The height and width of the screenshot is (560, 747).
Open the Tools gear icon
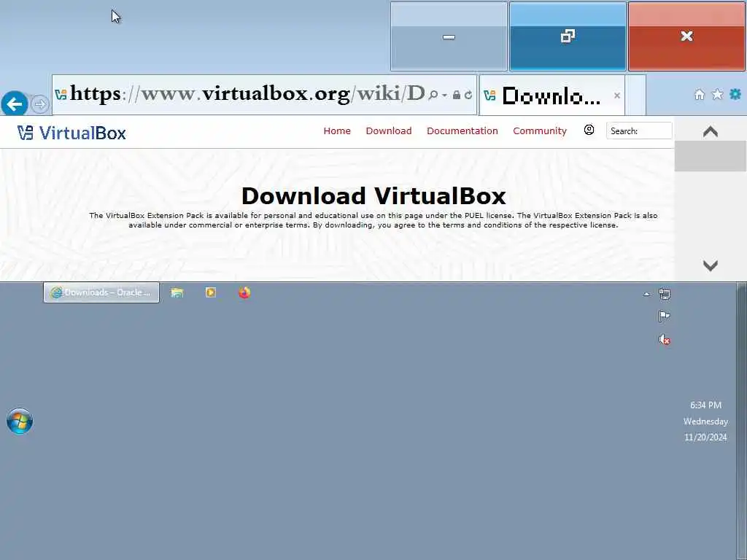pyautogui.click(x=735, y=94)
